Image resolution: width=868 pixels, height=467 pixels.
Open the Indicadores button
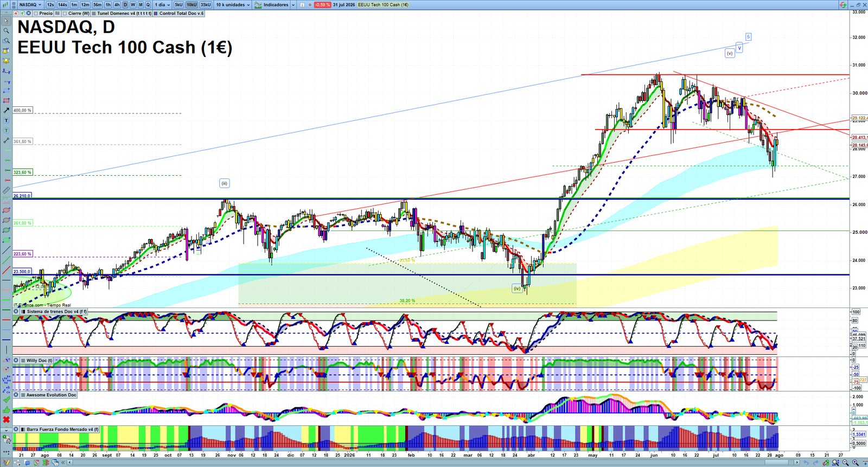(272, 5)
